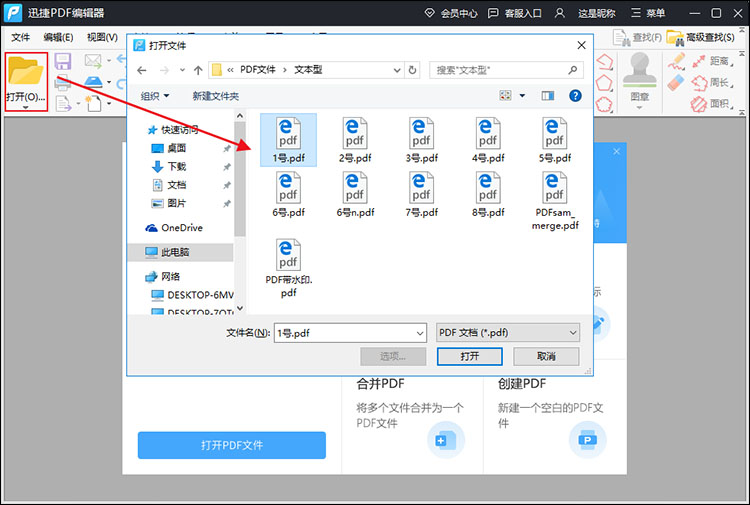Select OneDrive in navigation pane
Image resolution: width=750 pixels, height=505 pixels.
[174, 228]
